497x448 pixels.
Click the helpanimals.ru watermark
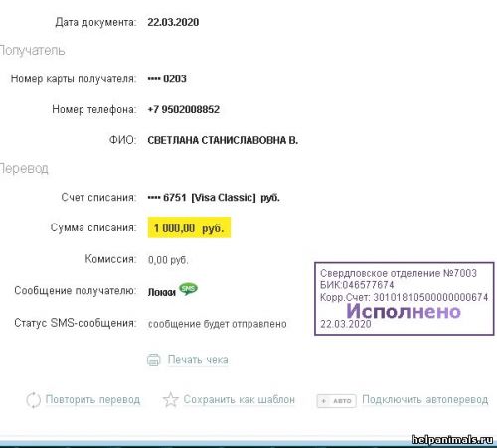coord(452,440)
